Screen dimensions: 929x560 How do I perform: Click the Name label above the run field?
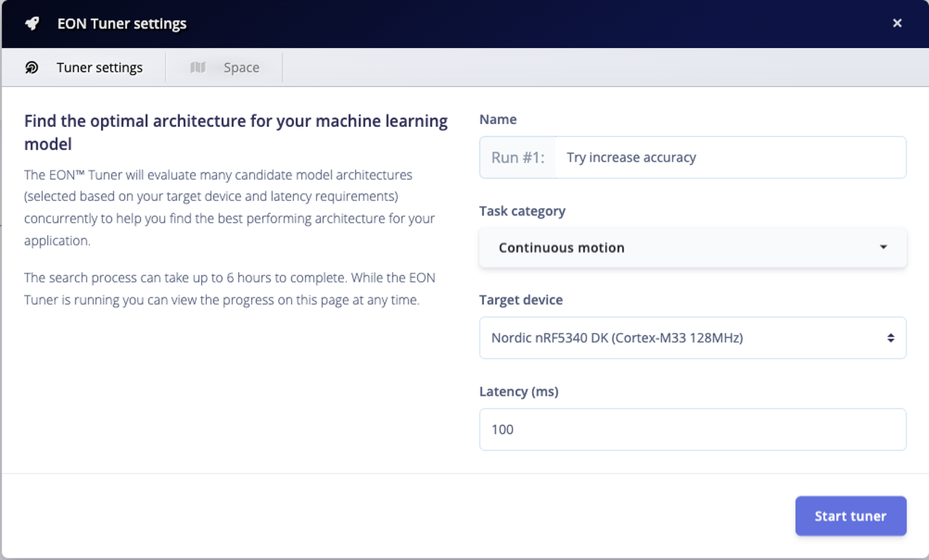498,120
